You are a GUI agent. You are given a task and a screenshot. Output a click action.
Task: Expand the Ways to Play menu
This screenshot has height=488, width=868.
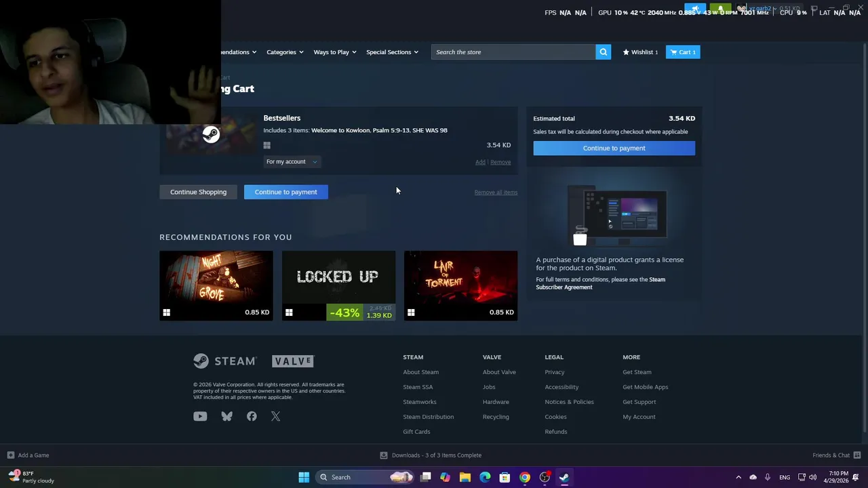coord(334,52)
